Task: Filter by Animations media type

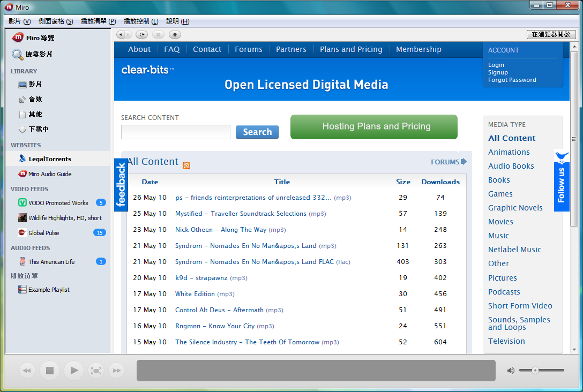Action: point(509,152)
